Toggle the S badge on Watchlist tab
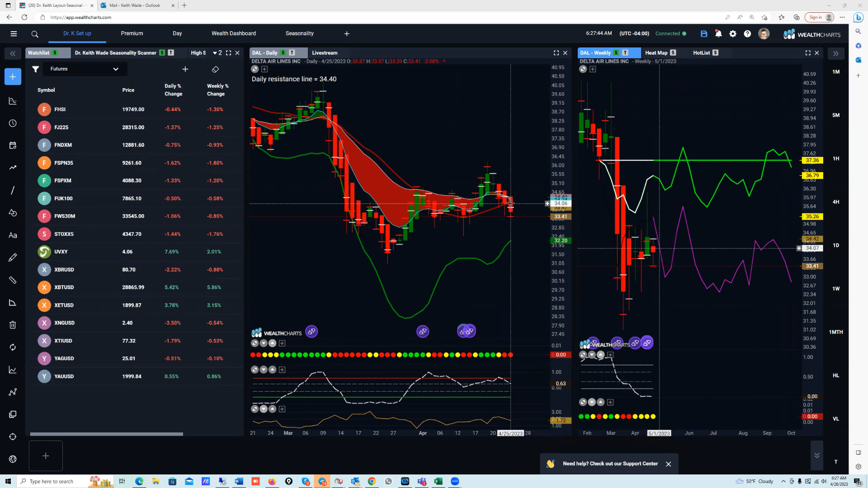This screenshot has width=868, height=488. [55, 53]
